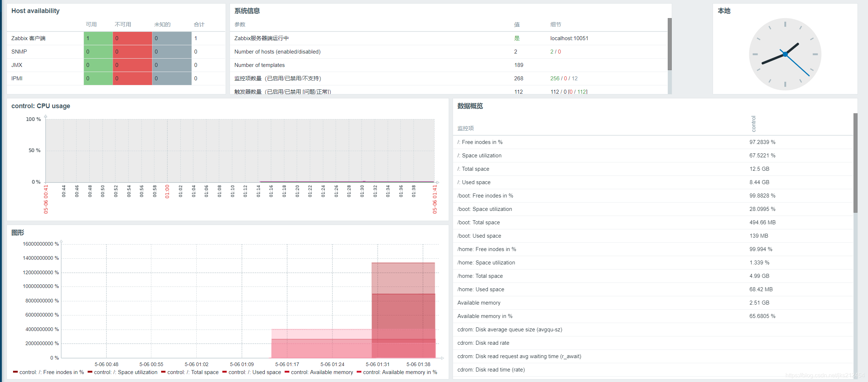Click the control: Available memory in % legend entry
The image size is (868, 382).
coord(397,372)
